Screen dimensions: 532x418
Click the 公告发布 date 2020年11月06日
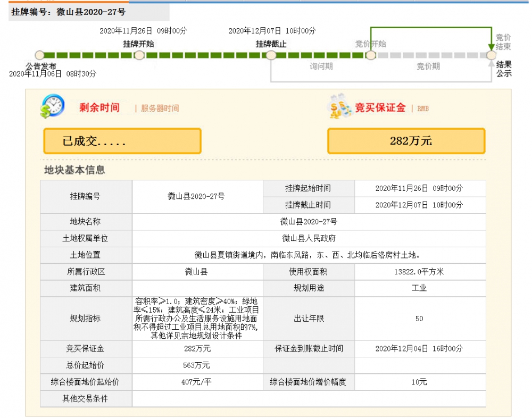click(x=53, y=73)
